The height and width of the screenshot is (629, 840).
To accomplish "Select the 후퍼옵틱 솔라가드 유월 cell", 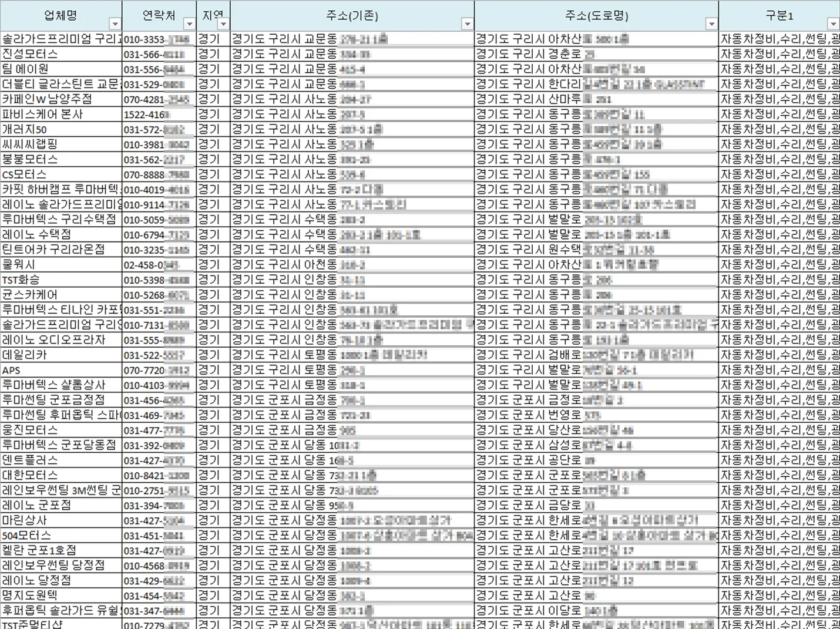I will pyautogui.click(x=61, y=611).
